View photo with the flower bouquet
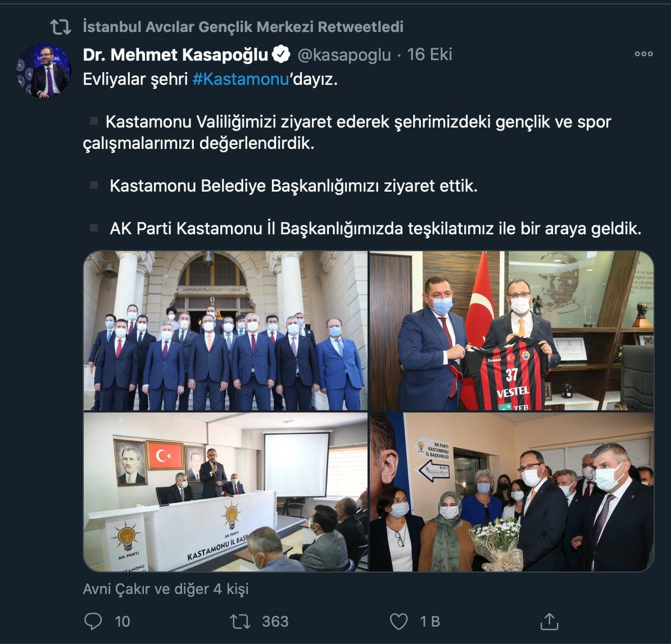 (x=512, y=492)
